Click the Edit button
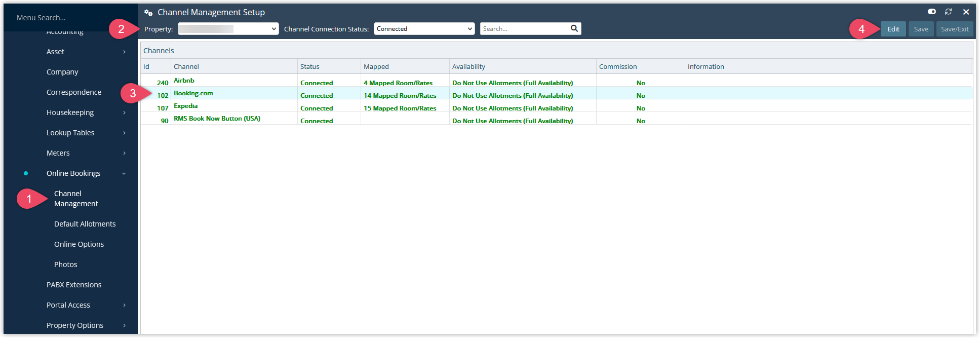Viewport: 980px width, 338px height. point(893,29)
